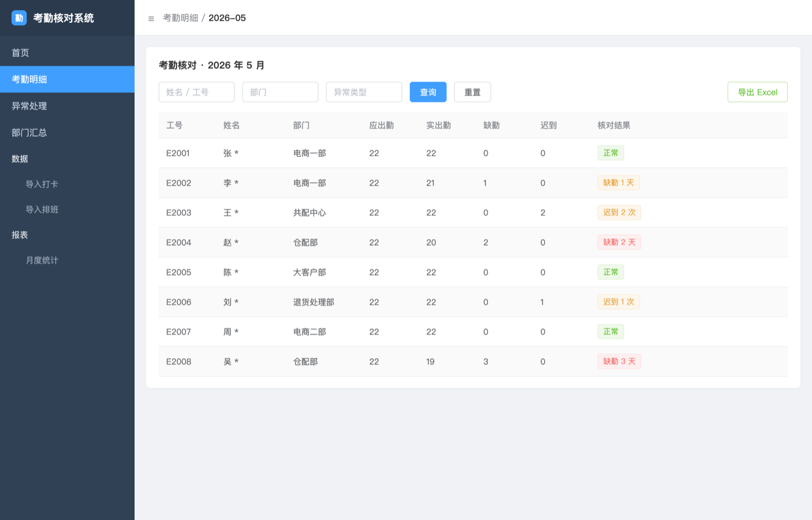Click the 迟到 column header

549,125
